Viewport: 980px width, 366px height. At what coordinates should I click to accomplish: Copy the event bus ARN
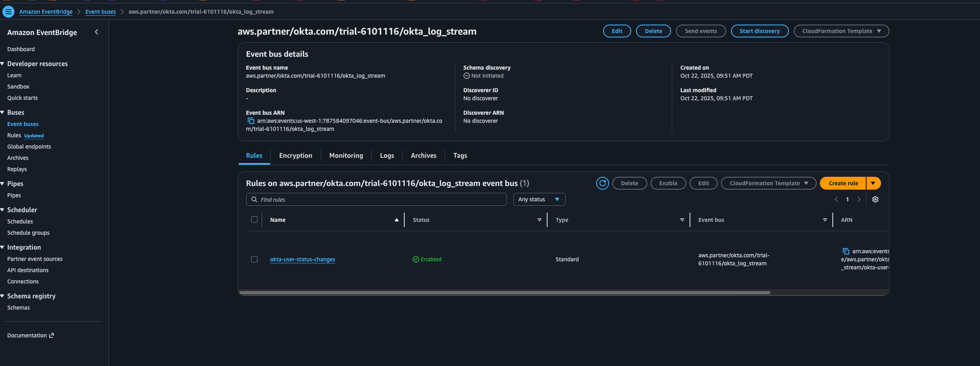click(251, 121)
